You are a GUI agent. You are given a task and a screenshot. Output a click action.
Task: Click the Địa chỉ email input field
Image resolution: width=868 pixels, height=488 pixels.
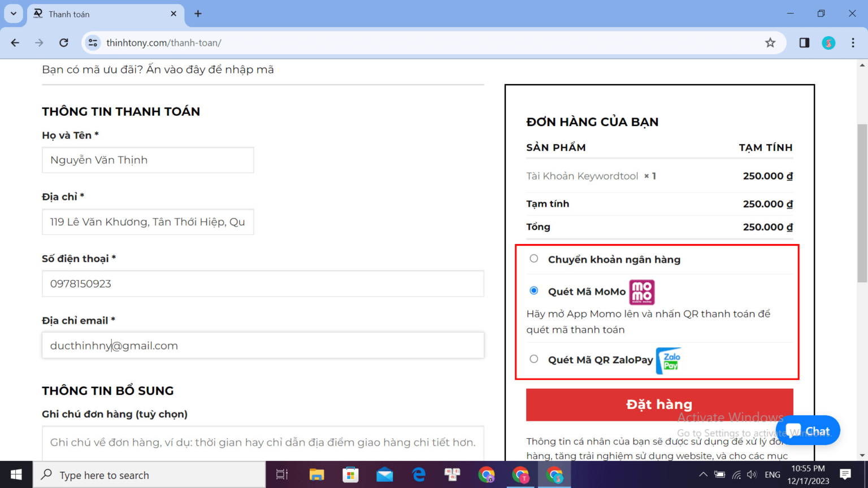pyautogui.click(x=262, y=345)
